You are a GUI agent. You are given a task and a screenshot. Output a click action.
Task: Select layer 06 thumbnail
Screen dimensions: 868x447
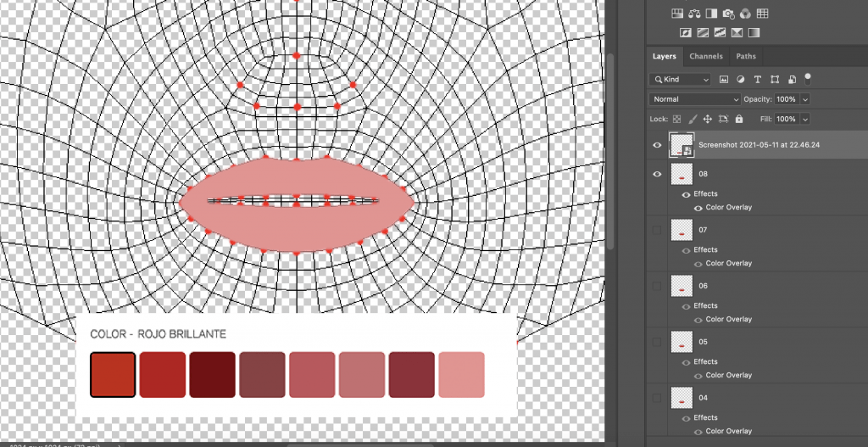point(682,286)
